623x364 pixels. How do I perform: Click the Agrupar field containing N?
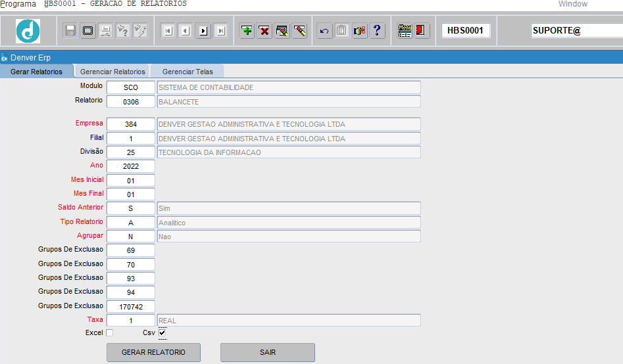click(131, 237)
